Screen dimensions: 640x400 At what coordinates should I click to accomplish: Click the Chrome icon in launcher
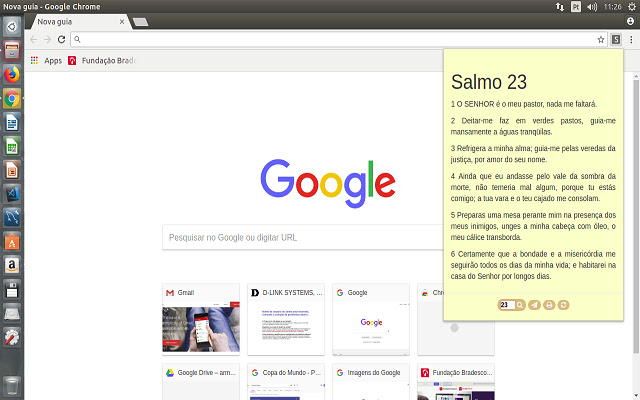[12, 99]
